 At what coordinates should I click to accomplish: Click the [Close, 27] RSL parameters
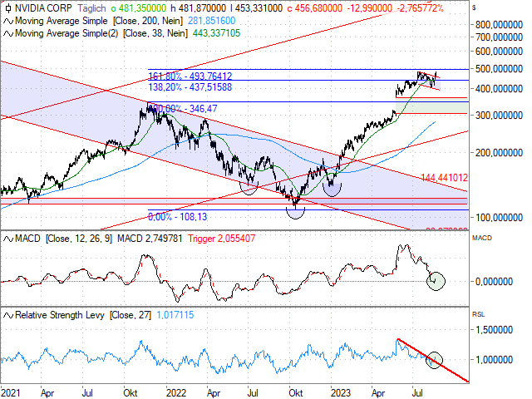pos(131,315)
